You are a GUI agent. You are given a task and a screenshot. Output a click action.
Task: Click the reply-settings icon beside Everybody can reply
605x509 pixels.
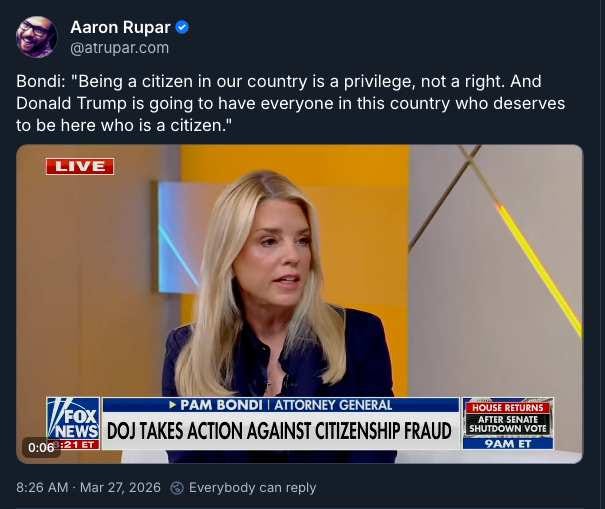click(177, 488)
